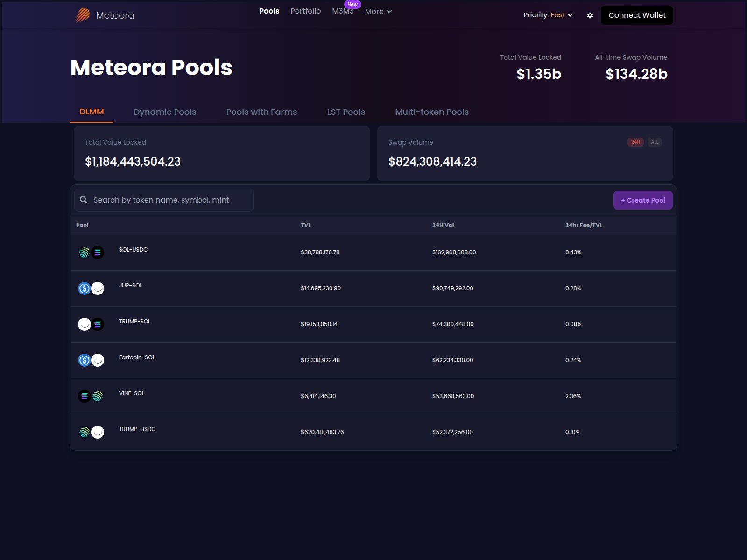747x560 pixels.
Task: Click the New badge above M3M3
Action: tap(352, 4)
